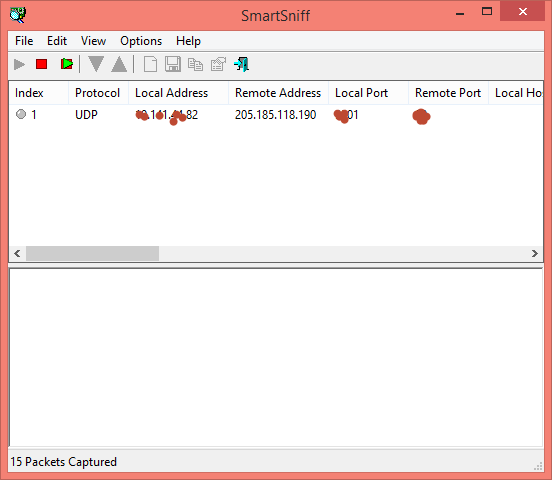Image resolution: width=552 pixels, height=480 pixels.
Task: Sort by Protocol column header
Action: click(98, 93)
